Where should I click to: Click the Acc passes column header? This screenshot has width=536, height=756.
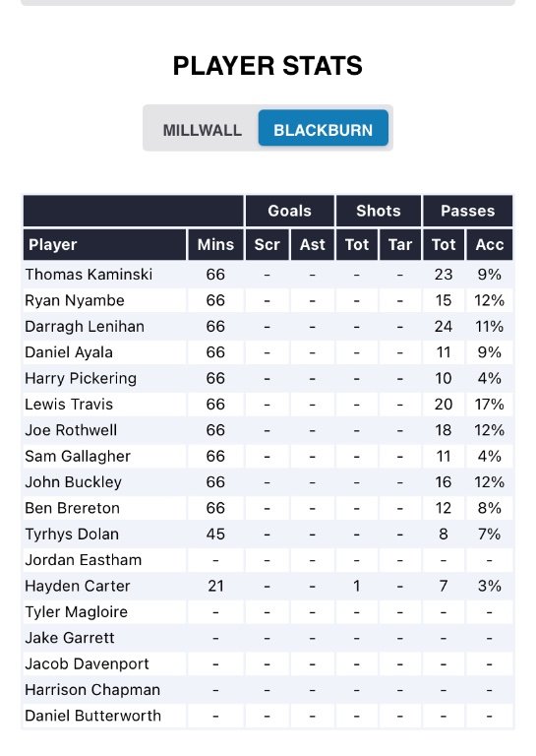[490, 244]
